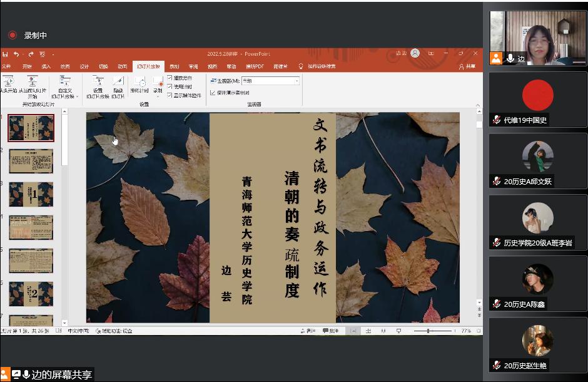Click the Save icon in title bar
The image size is (588, 382).
pyautogui.click(x=5, y=54)
